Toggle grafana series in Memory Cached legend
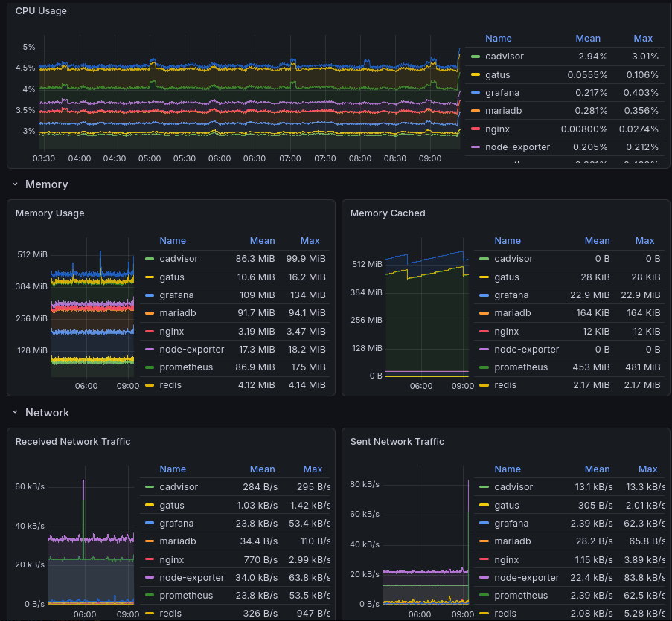This screenshot has width=672, height=621. coord(511,295)
